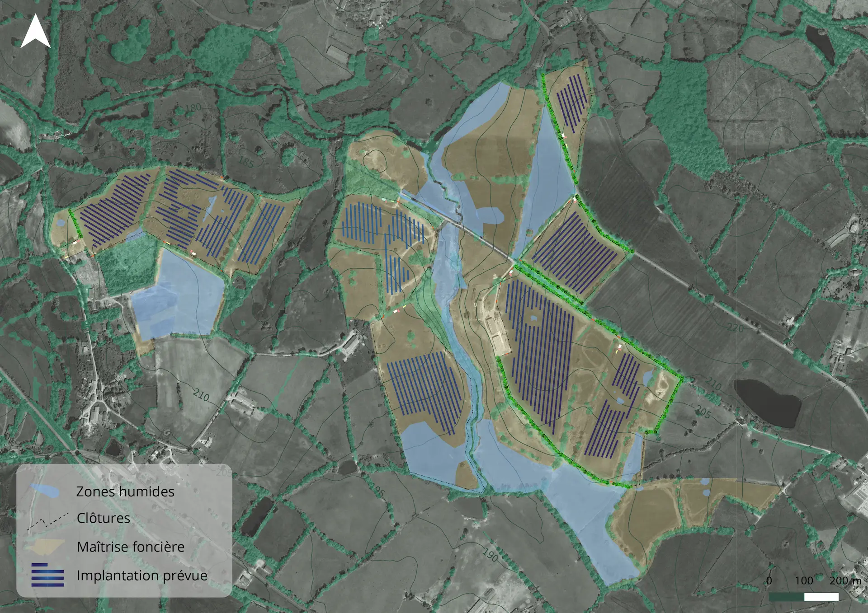
Task: Click the '100' scale bar label
Action: (804, 580)
